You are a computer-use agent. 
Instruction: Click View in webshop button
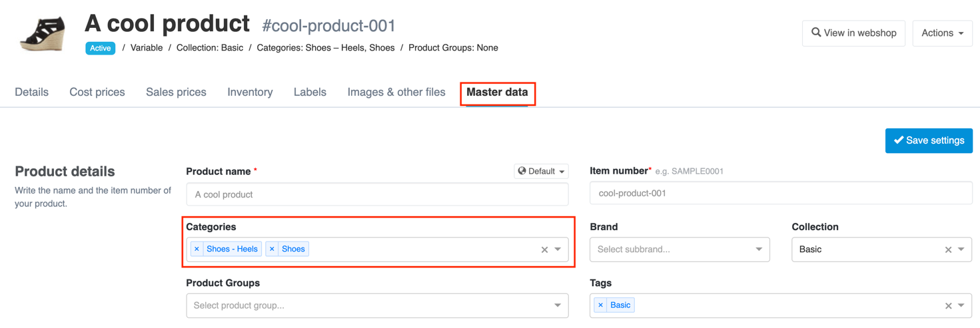pos(853,33)
